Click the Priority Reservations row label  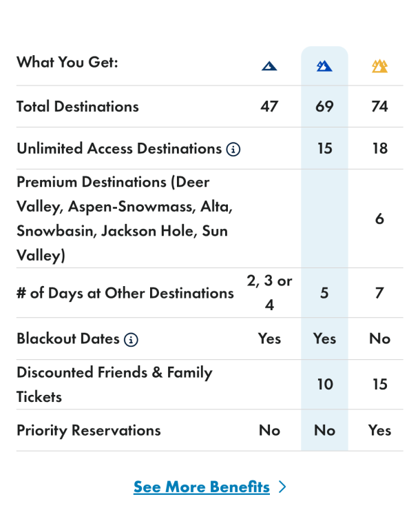pyautogui.click(x=88, y=430)
